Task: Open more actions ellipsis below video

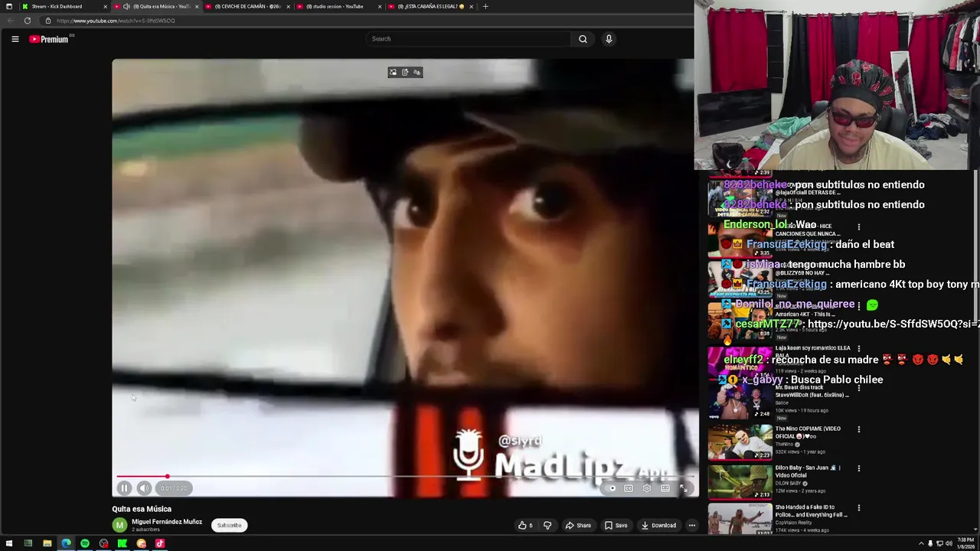Action: (691, 526)
